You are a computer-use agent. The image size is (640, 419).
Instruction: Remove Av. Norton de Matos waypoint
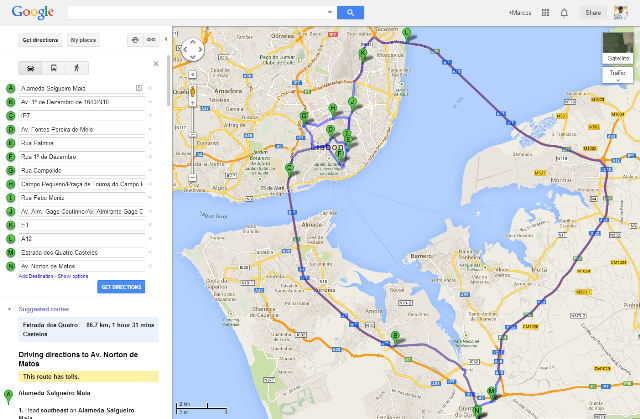click(x=150, y=266)
